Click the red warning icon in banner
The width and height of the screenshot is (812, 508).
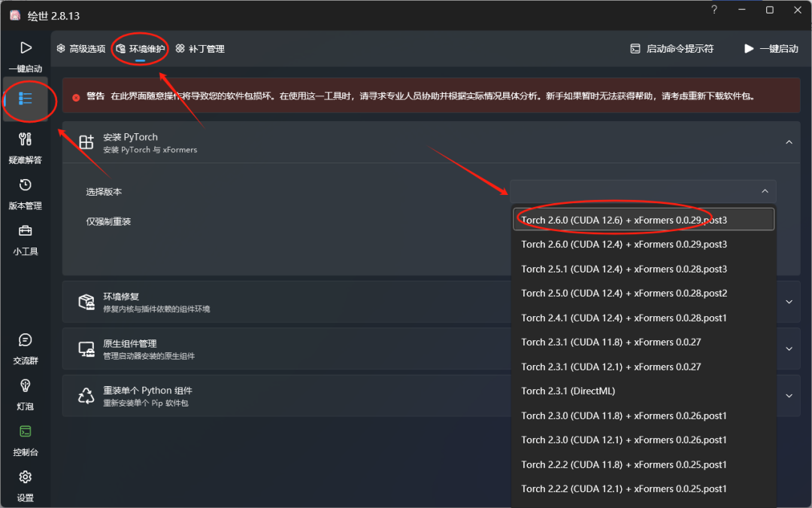[76, 97]
